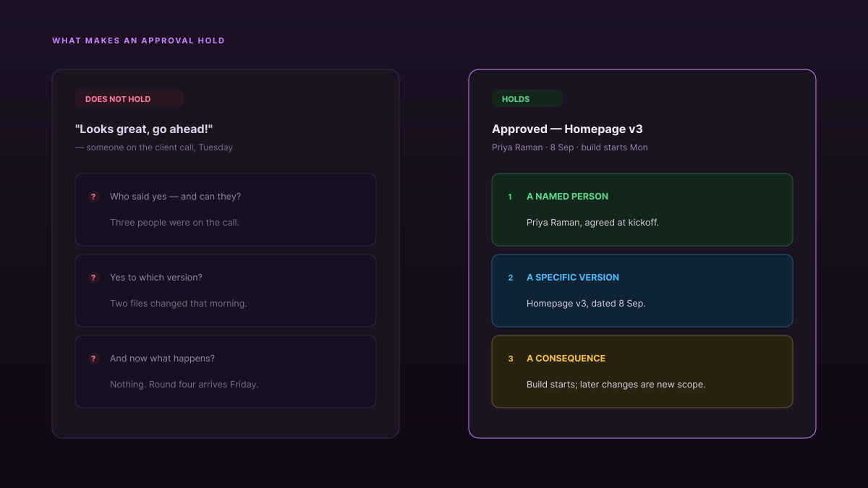Screen dimensions: 868x488
Task: Click the question text "And now what happens?"
Action: click(162, 359)
